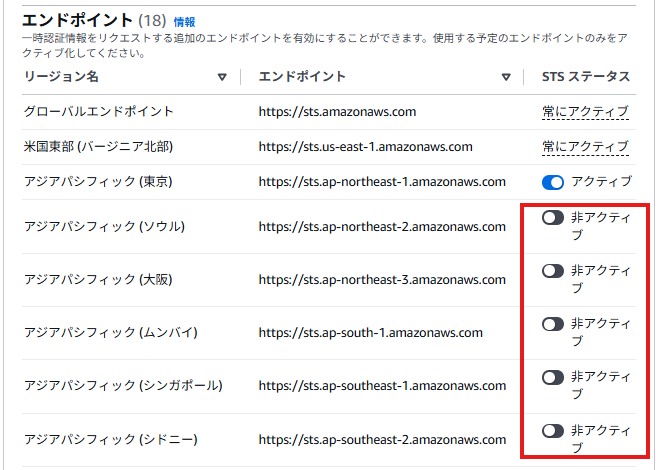This screenshot has height=470, width=656.
Task: Enable the Osaka ap-northeast-3 STS toggle
Action: 553,271
